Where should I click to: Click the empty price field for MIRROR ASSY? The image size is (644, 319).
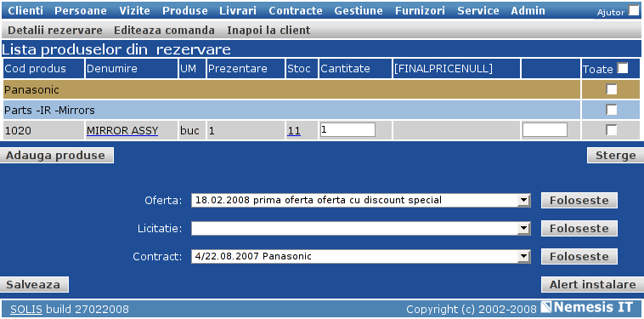pos(545,130)
